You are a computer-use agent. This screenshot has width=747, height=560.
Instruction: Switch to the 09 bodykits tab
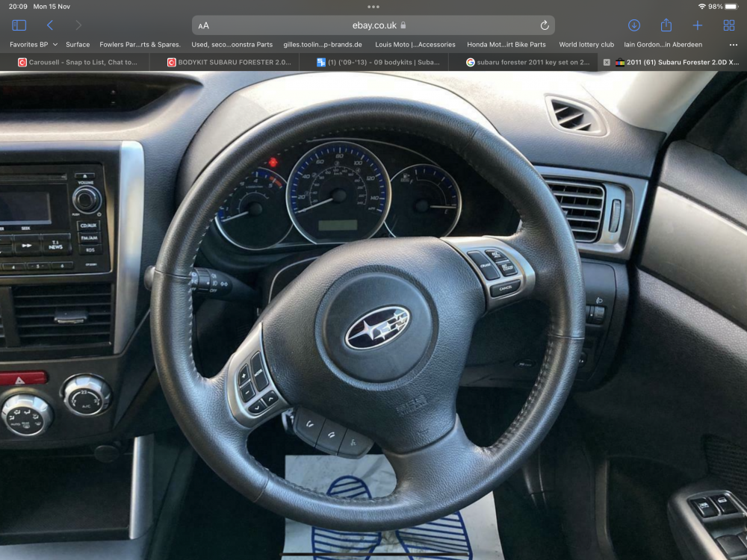pyautogui.click(x=378, y=63)
